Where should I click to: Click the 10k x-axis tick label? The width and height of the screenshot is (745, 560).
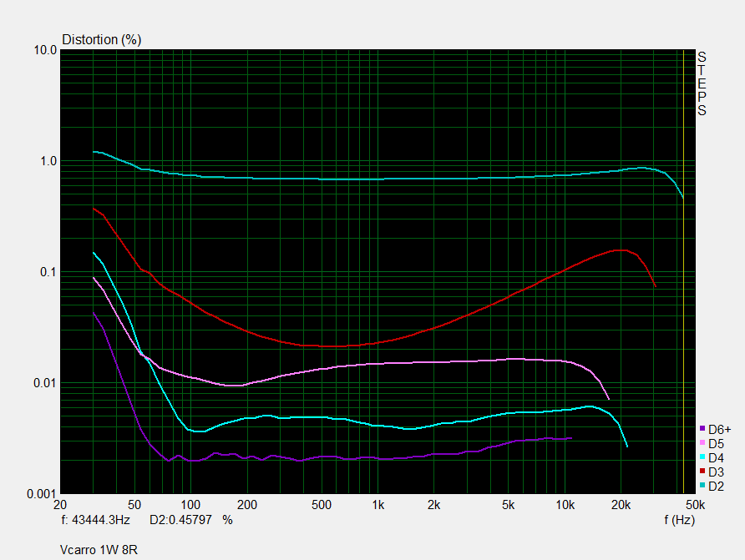[x=565, y=505]
